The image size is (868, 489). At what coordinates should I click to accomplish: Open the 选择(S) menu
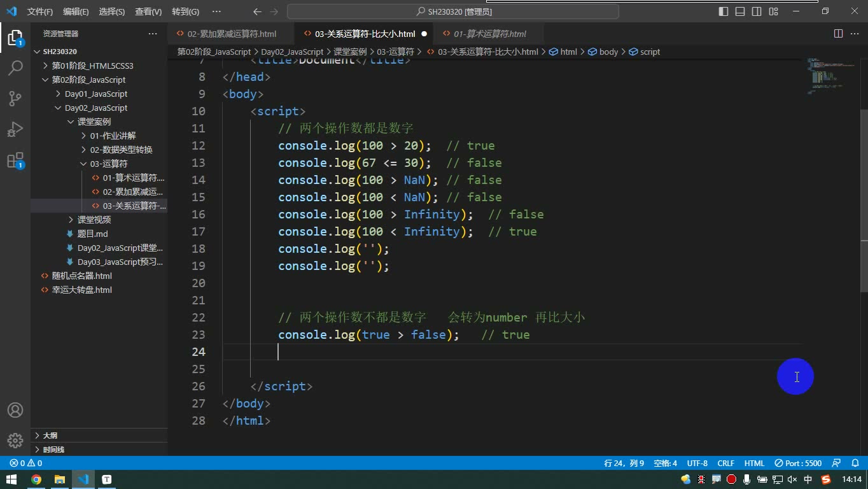point(112,11)
